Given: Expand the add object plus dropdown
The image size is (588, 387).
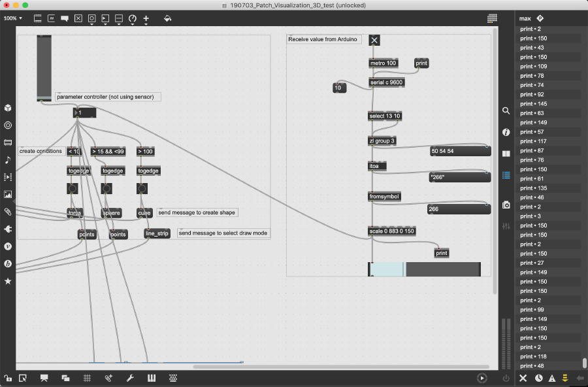Looking at the screenshot, I should point(146,19).
